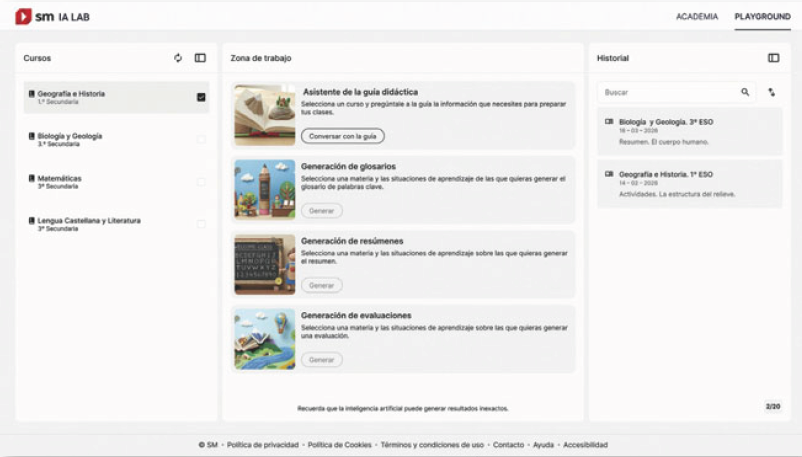The width and height of the screenshot is (802, 457).
Task: Collapse the Cursos sidebar panel icon
Action: pos(200,58)
